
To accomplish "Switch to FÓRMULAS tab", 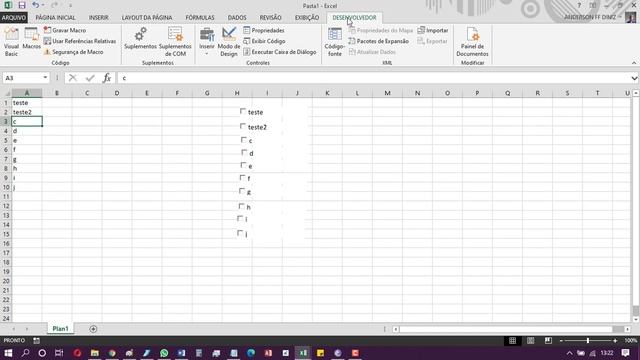I will coord(200,18).
